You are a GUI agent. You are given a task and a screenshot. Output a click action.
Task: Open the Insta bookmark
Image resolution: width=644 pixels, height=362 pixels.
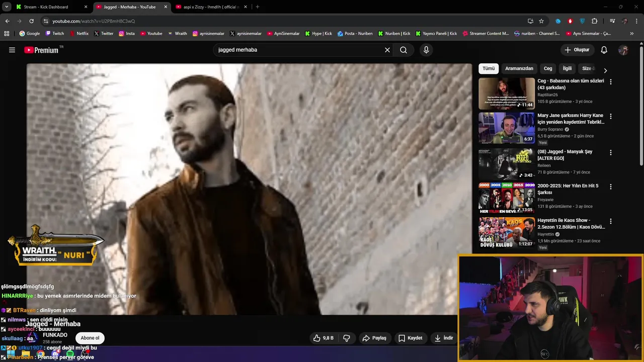pos(127,34)
